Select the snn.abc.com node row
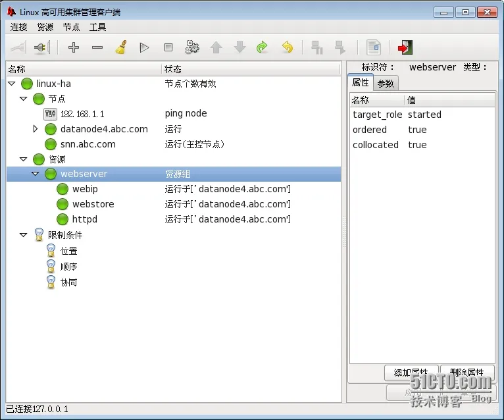This screenshot has height=420, width=504. click(174, 144)
